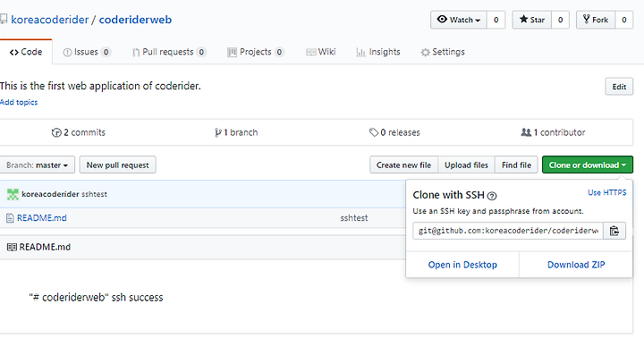The image size is (644, 338).
Task: Select the SSH clone URL text field
Action: (x=508, y=231)
